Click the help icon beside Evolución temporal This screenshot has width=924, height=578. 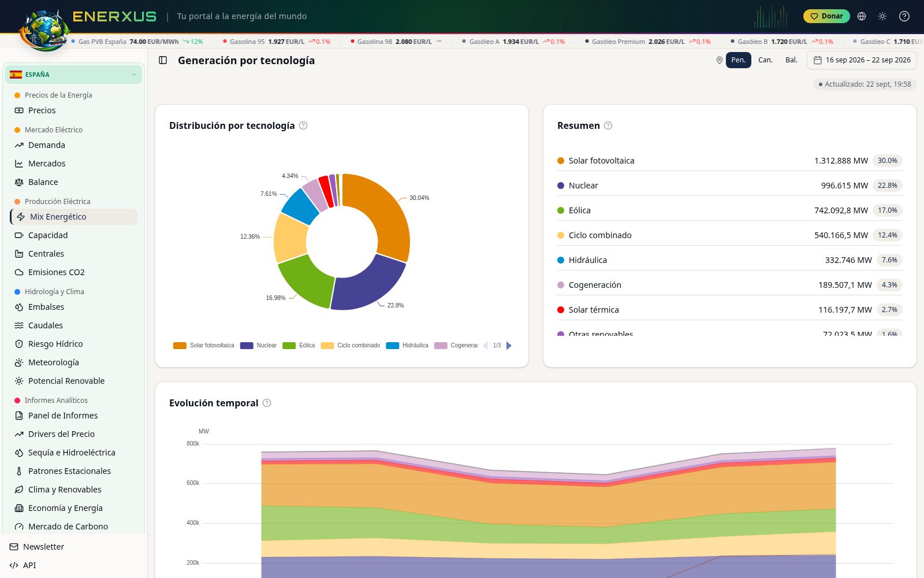click(x=267, y=403)
